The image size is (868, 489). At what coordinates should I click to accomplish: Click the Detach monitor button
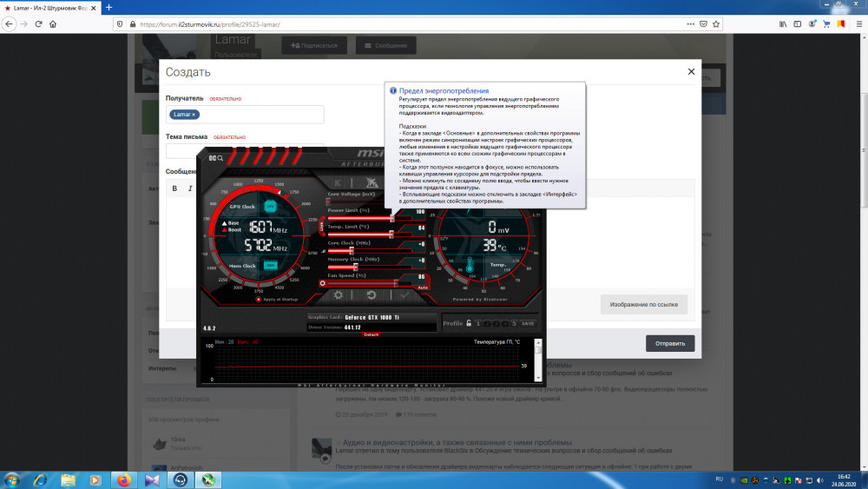click(372, 334)
